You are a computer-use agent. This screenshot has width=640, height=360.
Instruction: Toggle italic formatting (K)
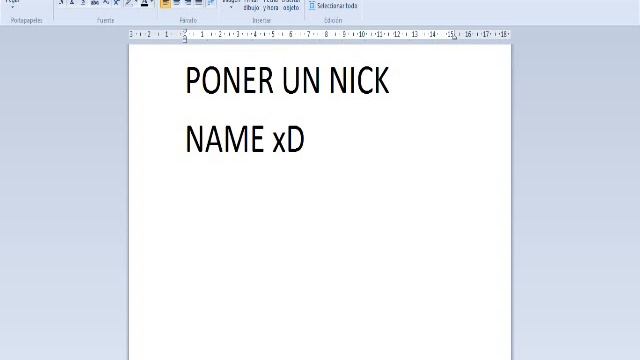coord(72,2)
